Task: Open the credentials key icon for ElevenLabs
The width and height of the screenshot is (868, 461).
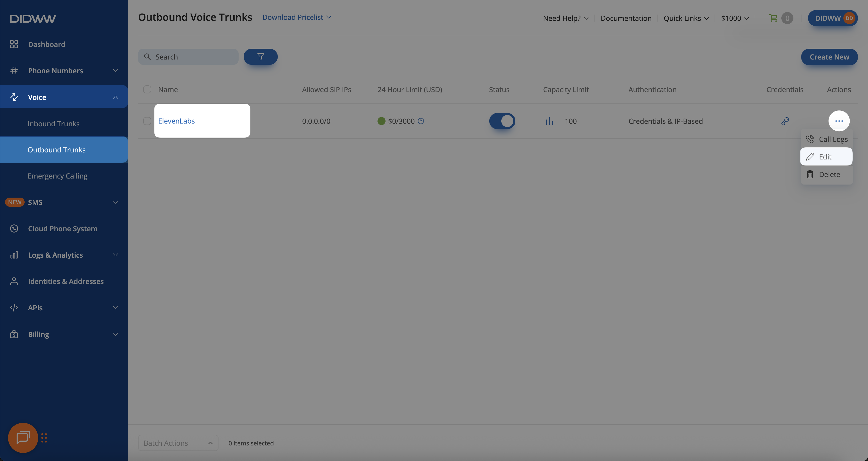Action: (785, 121)
